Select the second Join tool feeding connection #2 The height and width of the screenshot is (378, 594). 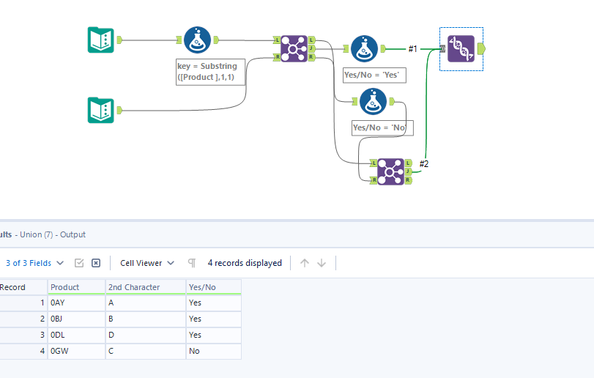[391, 172]
